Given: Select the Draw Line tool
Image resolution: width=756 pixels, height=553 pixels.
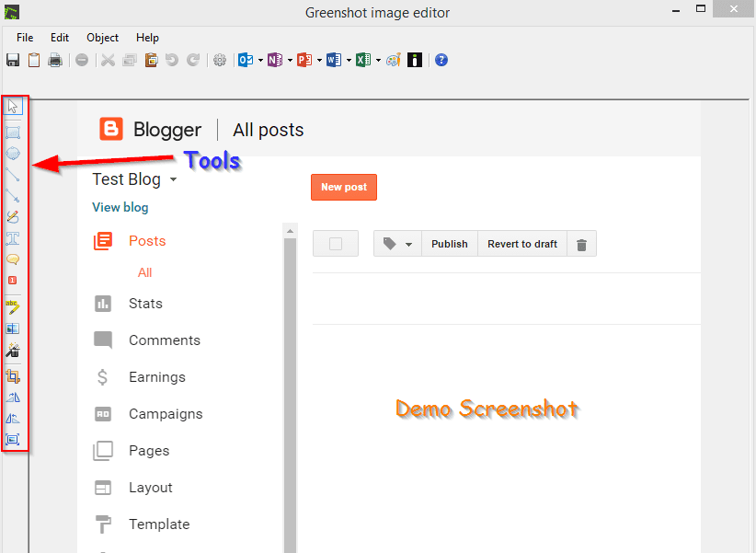Looking at the screenshot, I should coord(13,175).
